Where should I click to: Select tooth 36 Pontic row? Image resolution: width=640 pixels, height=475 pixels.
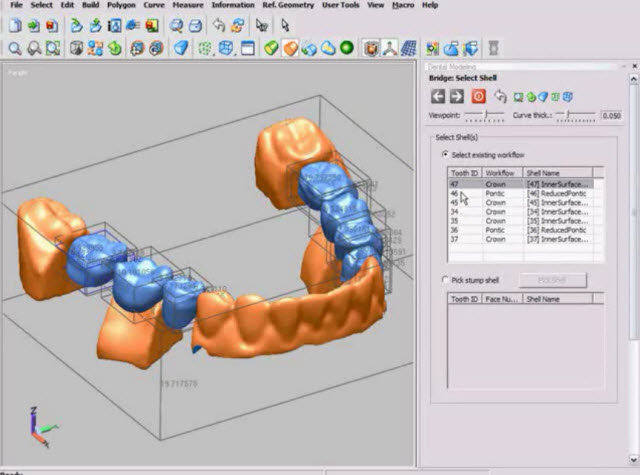[521, 230]
